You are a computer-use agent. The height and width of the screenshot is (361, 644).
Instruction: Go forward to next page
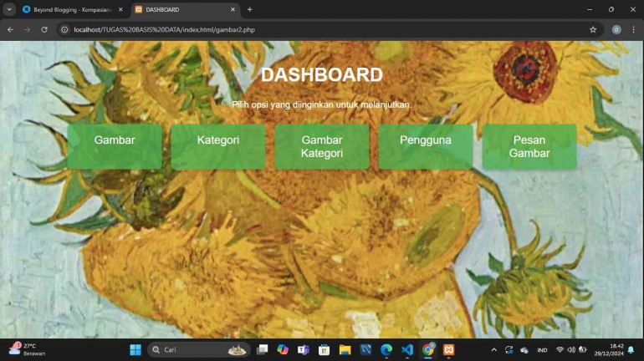tap(27, 29)
